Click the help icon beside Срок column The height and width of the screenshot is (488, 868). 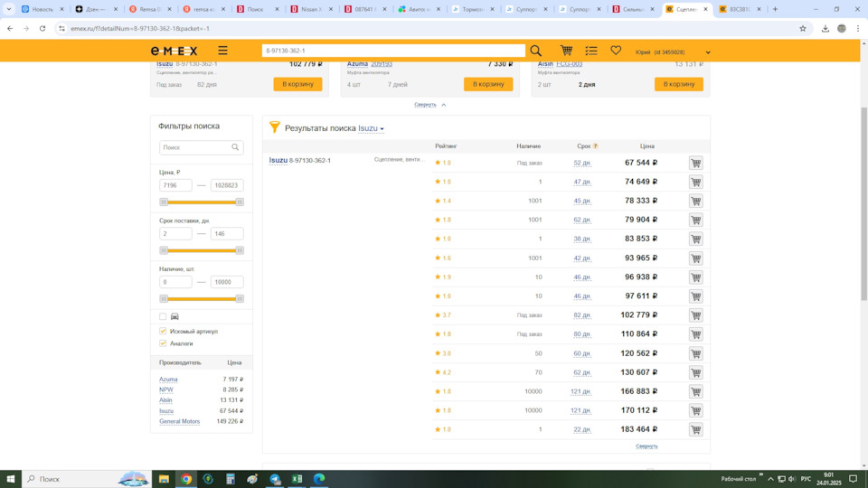(596, 146)
